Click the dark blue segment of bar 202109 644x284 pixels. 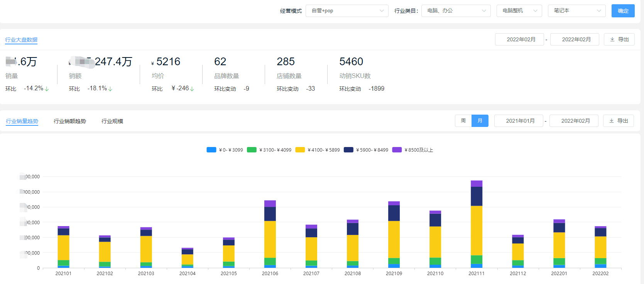click(394, 213)
